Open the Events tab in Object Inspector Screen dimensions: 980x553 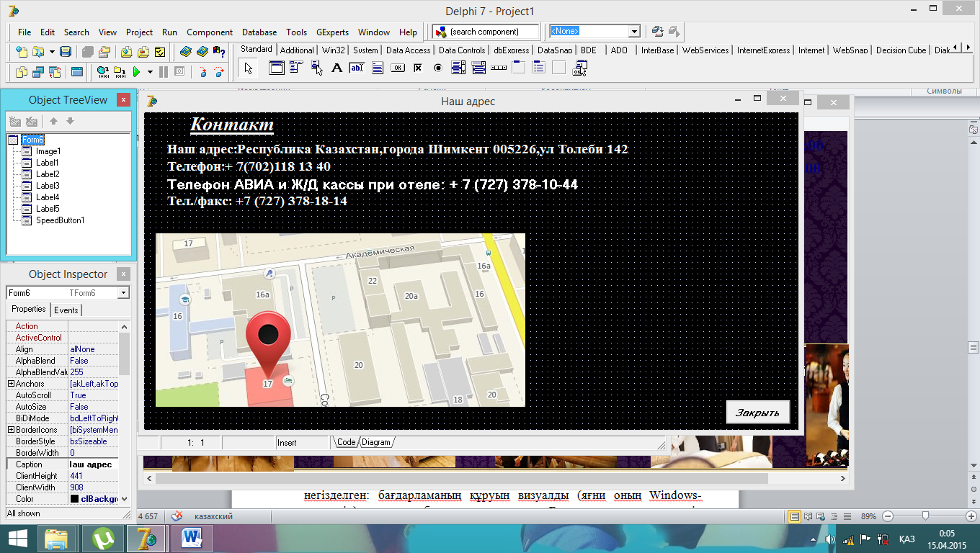tap(66, 310)
